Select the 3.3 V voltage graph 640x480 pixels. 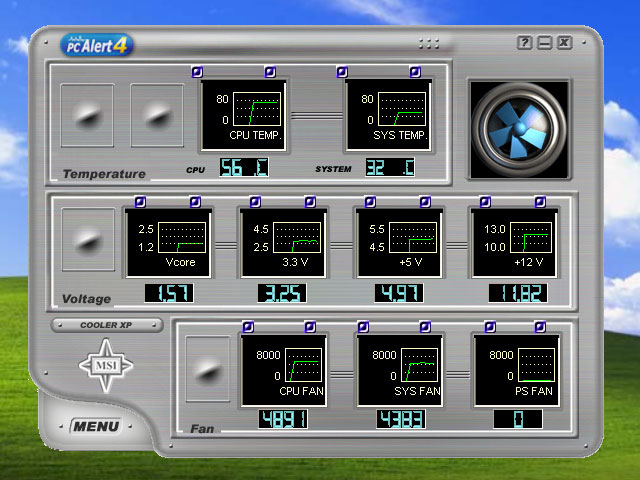283,243
